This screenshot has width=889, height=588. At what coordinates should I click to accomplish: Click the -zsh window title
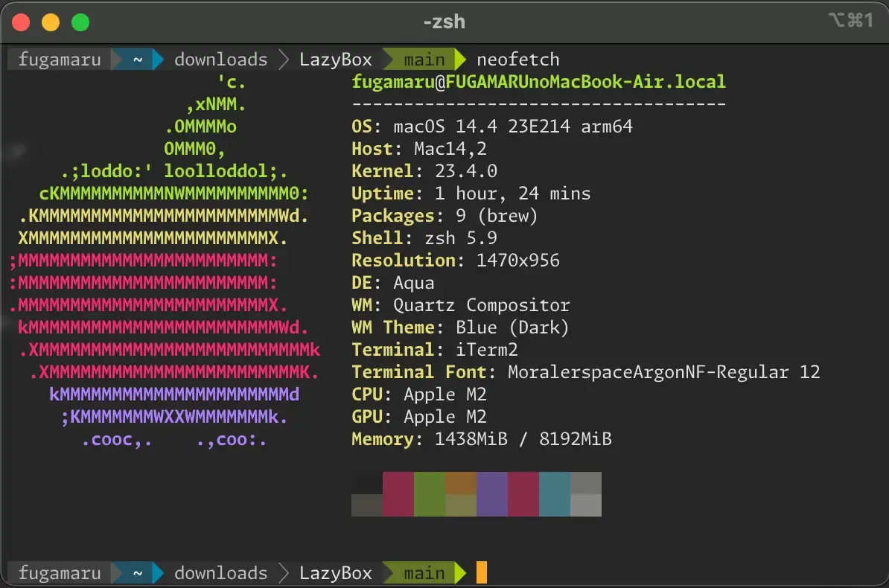[x=444, y=22]
